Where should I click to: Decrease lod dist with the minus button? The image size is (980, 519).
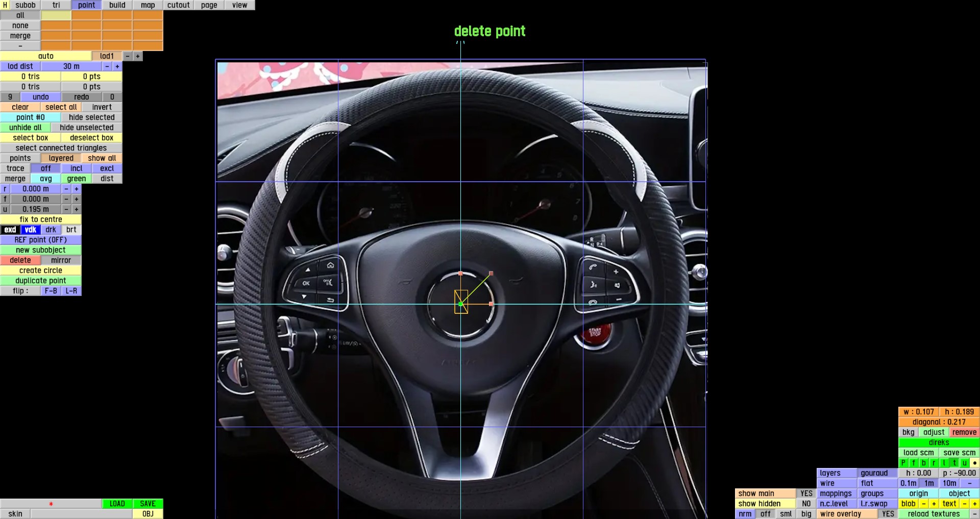(x=107, y=66)
